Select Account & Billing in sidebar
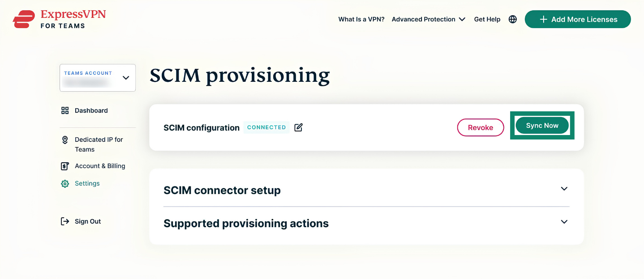Viewport: 644px width, 279px height. click(x=100, y=166)
